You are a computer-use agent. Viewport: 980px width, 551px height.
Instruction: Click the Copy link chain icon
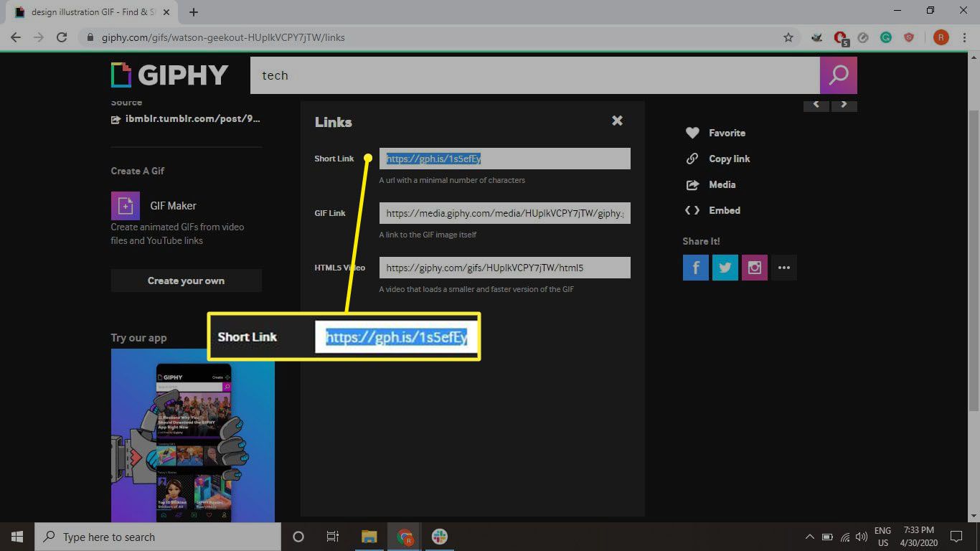[692, 159]
